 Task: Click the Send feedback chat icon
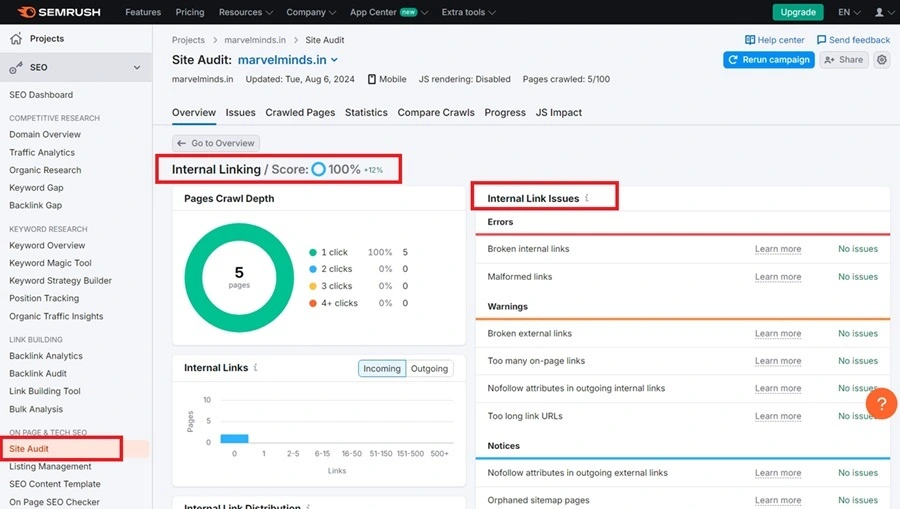(x=821, y=40)
